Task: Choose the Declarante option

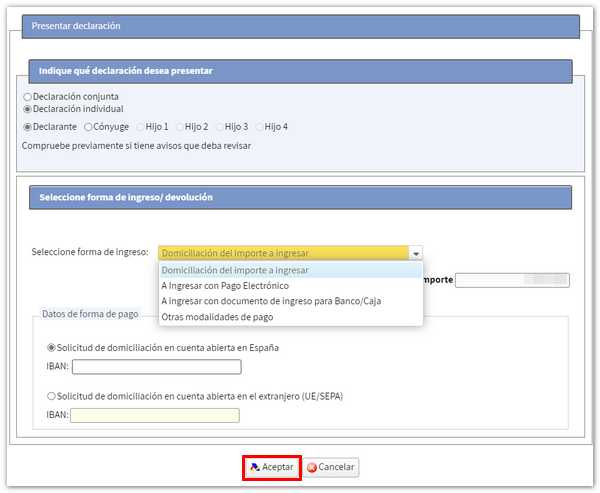Action: tap(27, 127)
